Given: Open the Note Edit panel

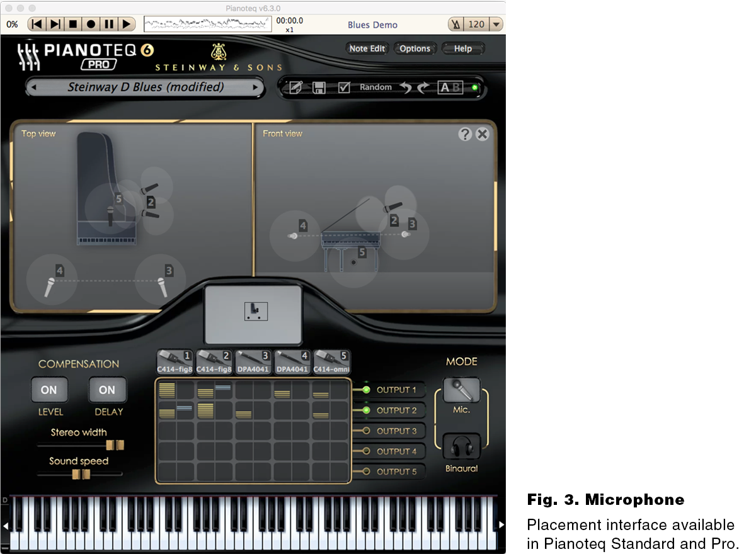Looking at the screenshot, I should (x=367, y=48).
